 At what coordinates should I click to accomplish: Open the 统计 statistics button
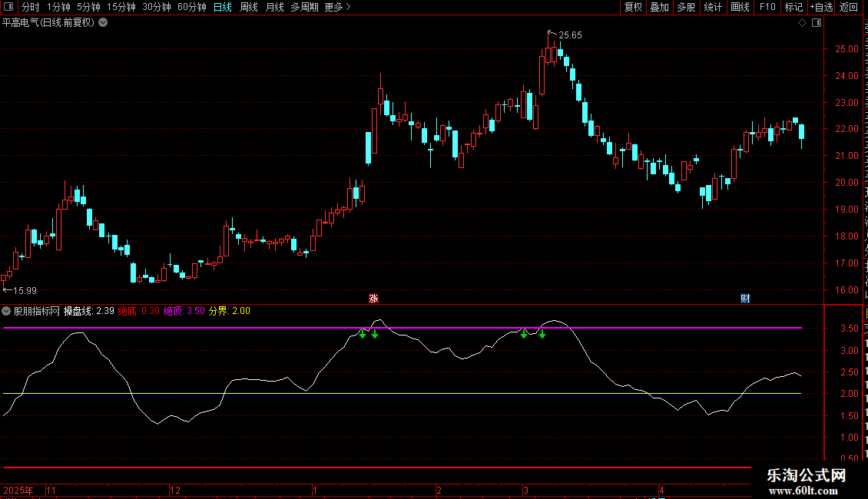713,7
